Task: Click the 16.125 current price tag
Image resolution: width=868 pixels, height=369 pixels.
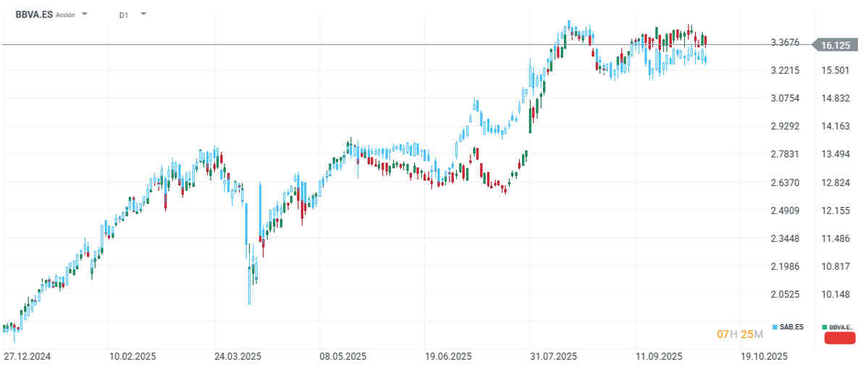Action: (x=835, y=45)
